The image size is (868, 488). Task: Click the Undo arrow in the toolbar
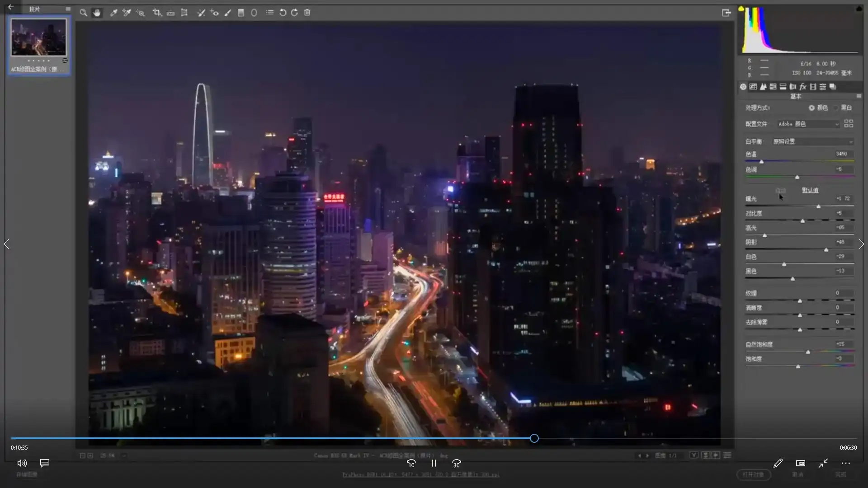283,13
